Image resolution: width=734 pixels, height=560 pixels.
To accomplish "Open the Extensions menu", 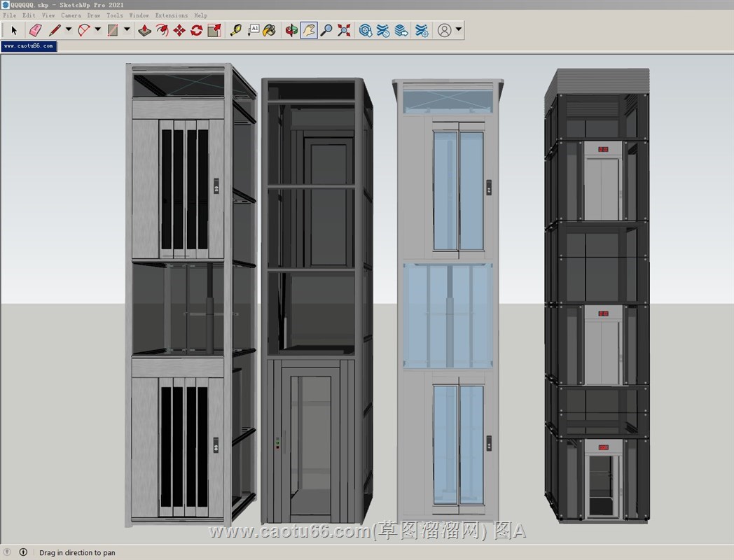I will pos(172,15).
